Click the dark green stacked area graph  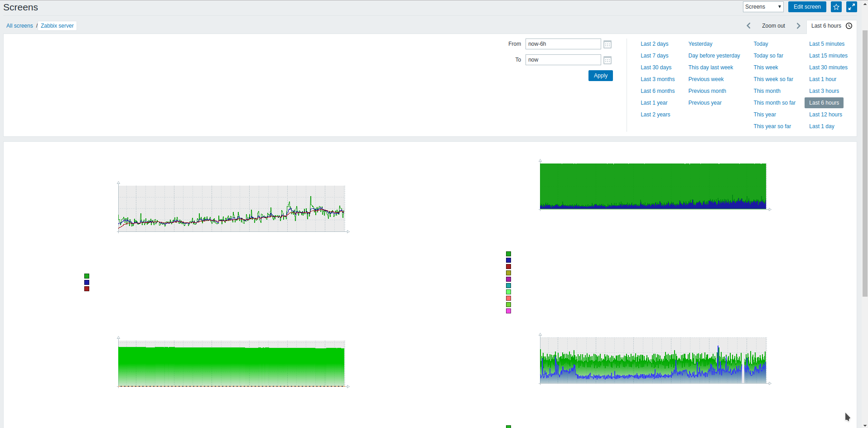653,186
